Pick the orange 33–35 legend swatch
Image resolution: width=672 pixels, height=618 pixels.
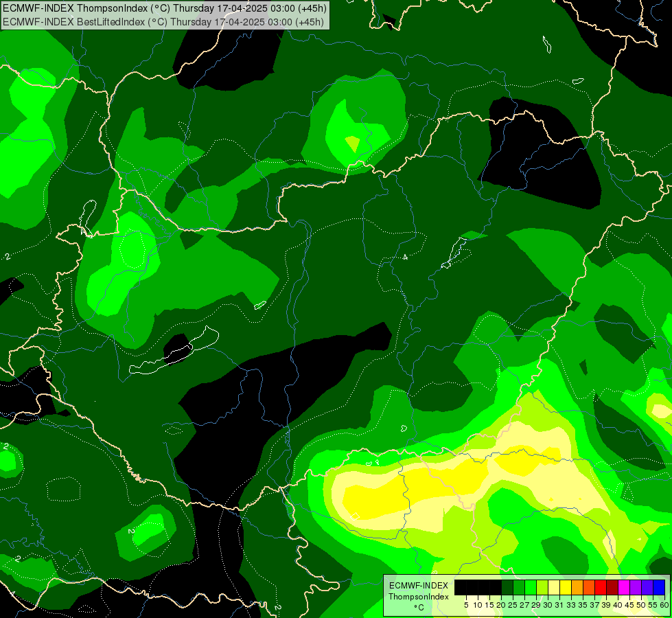point(577,588)
